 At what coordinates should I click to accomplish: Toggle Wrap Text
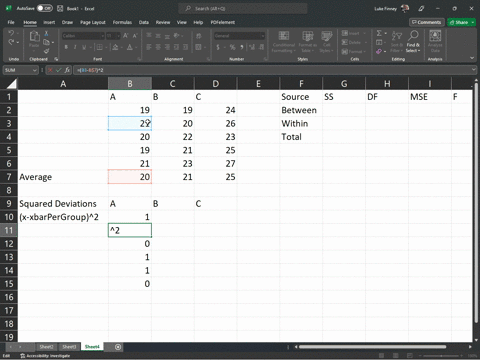[198, 36]
